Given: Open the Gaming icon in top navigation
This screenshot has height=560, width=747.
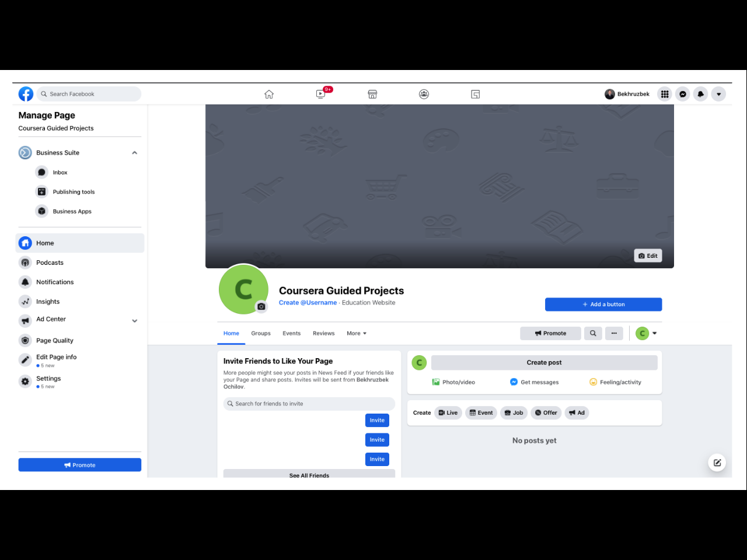Looking at the screenshot, I should pos(476,94).
